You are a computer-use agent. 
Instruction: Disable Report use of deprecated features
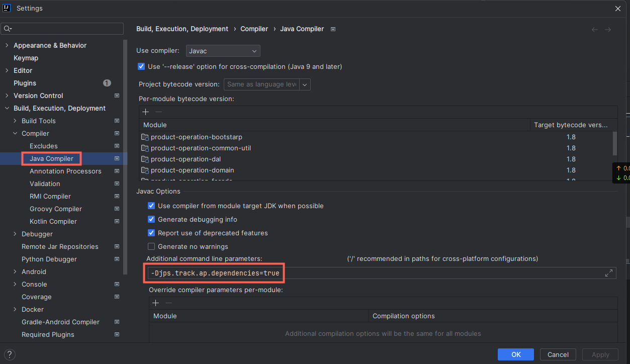[151, 233]
